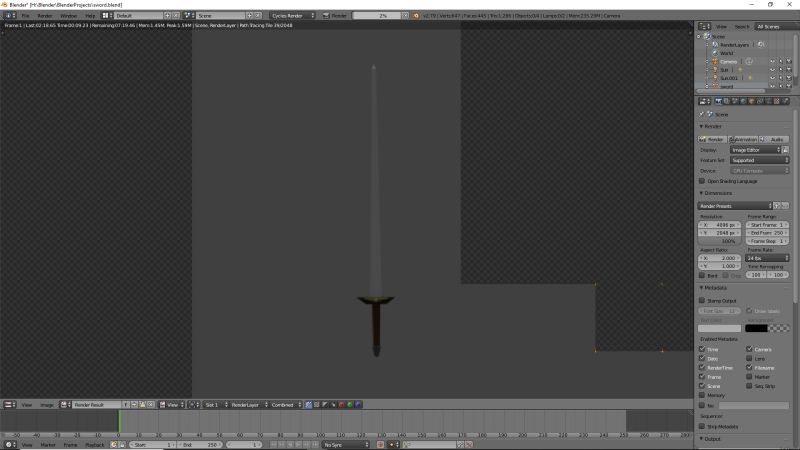Image resolution: width=800 pixels, height=450 pixels.
Task: Click the Blender info editor type icon
Action: point(10,16)
